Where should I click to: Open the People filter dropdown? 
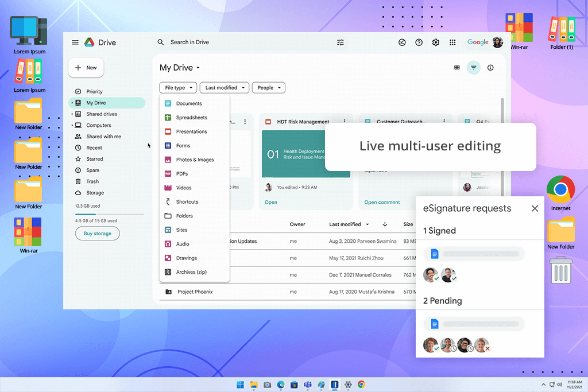click(269, 88)
